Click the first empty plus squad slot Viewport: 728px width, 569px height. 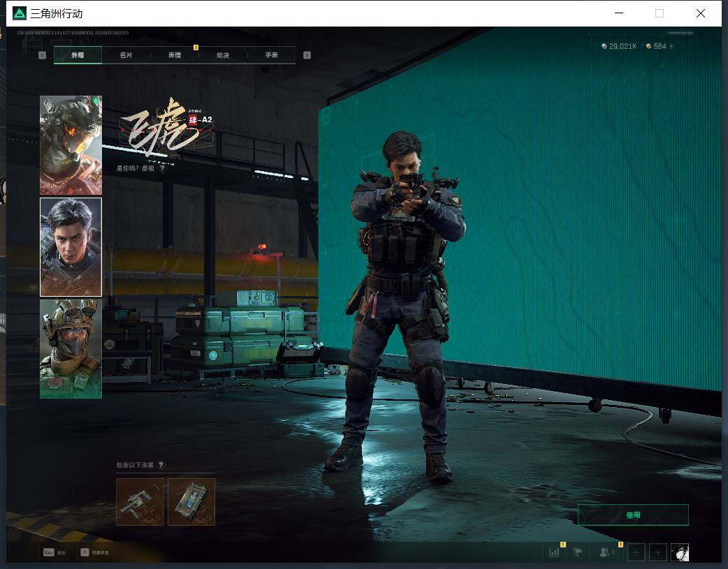click(x=636, y=552)
